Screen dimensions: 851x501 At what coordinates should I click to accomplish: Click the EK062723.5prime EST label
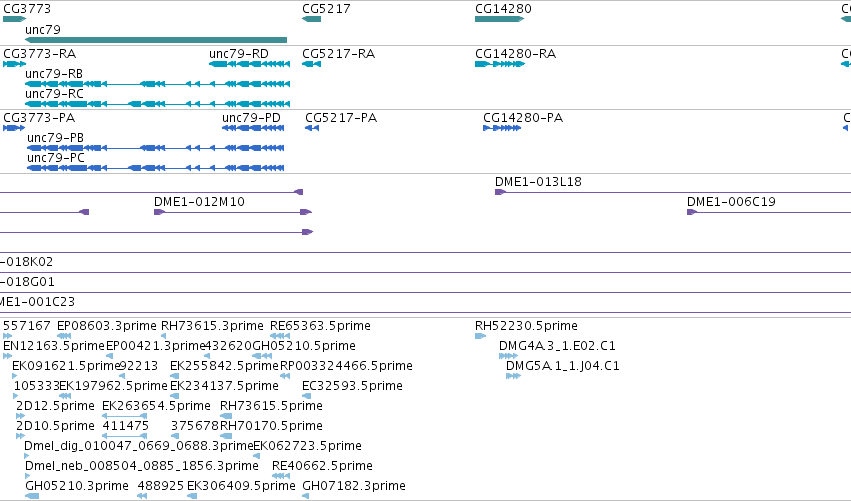[308, 446]
